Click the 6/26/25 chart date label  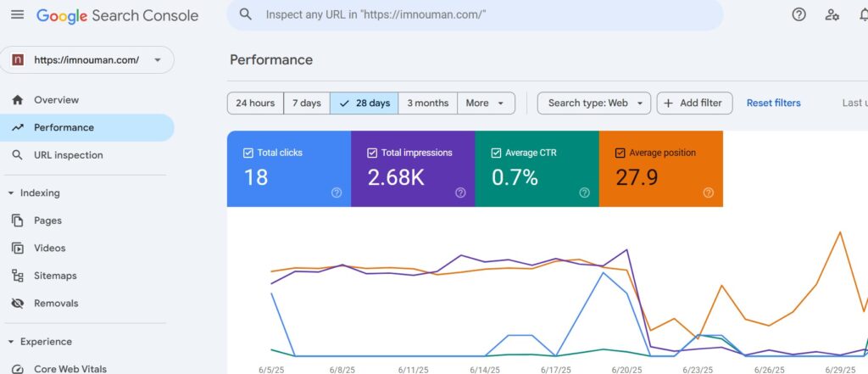click(769, 370)
